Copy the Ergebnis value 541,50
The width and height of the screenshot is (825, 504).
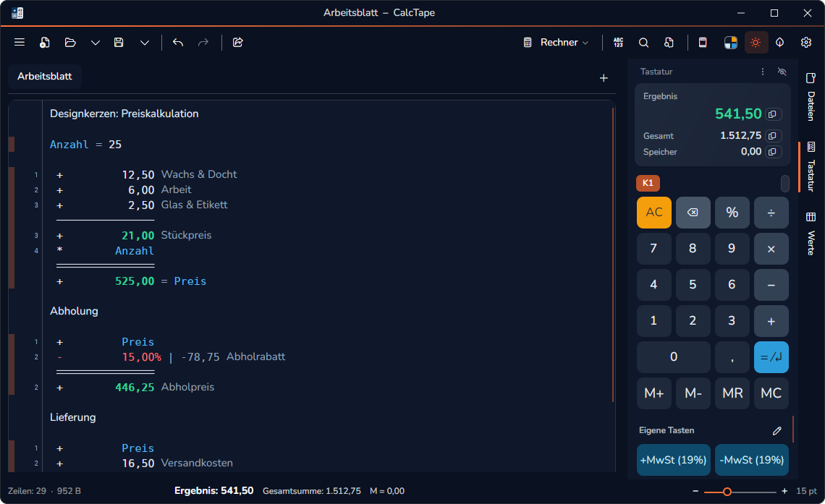tap(773, 114)
